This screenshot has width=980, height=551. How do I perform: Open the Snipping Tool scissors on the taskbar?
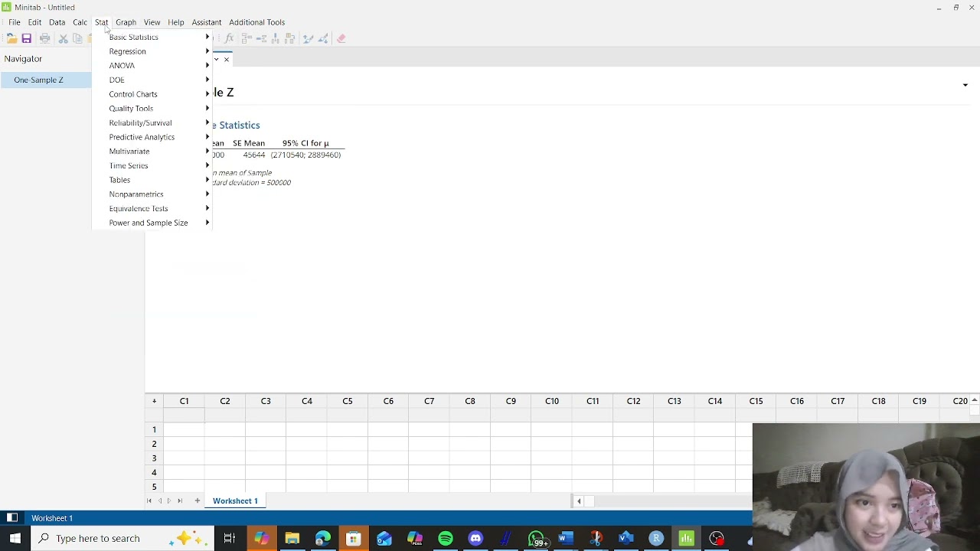(596, 538)
